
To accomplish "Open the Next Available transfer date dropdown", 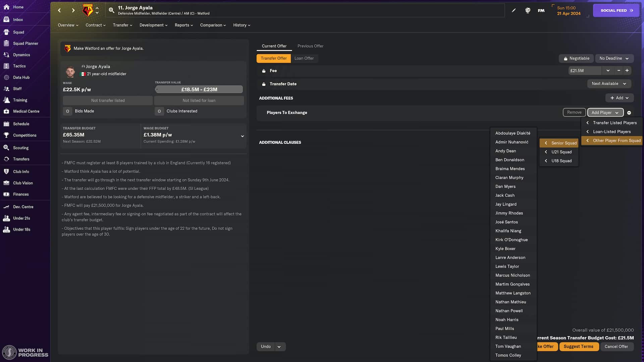I will (609, 83).
